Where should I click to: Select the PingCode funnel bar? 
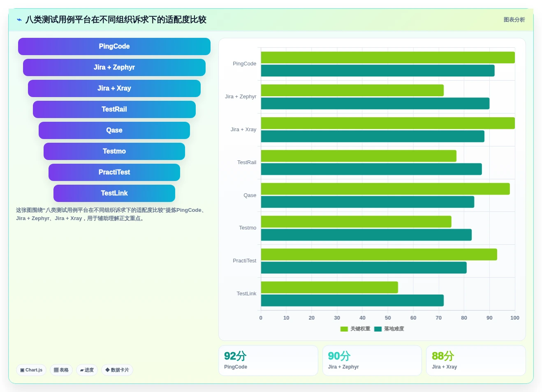(114, 46)
